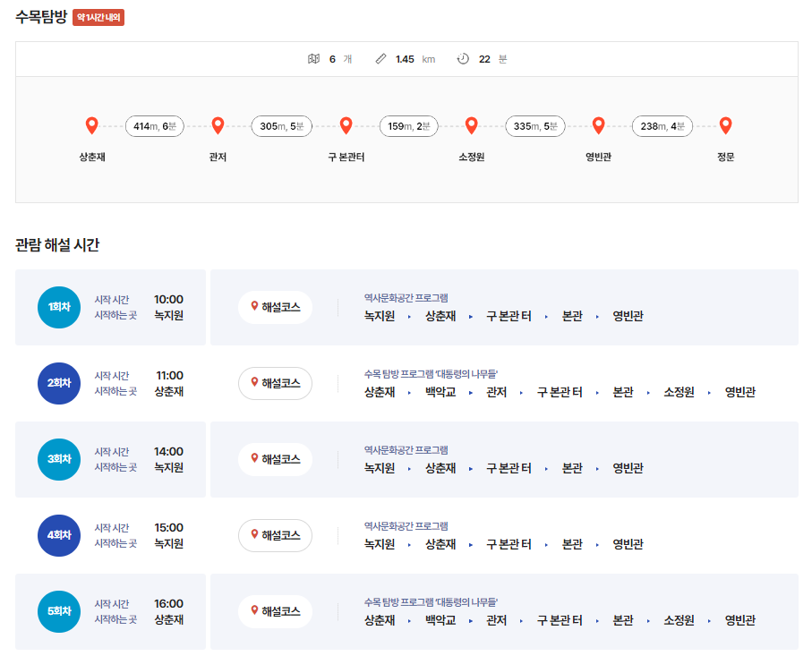Viewport: 812px width, 656px height.
Task: Click the 5회차 round badge
Action: pos(59,611)
